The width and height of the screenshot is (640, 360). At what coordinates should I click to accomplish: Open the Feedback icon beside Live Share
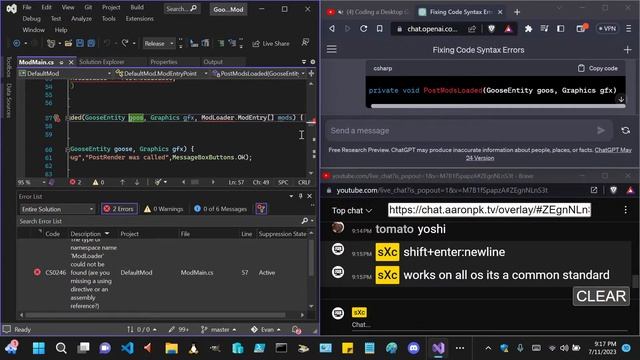[x=305, y=42]
